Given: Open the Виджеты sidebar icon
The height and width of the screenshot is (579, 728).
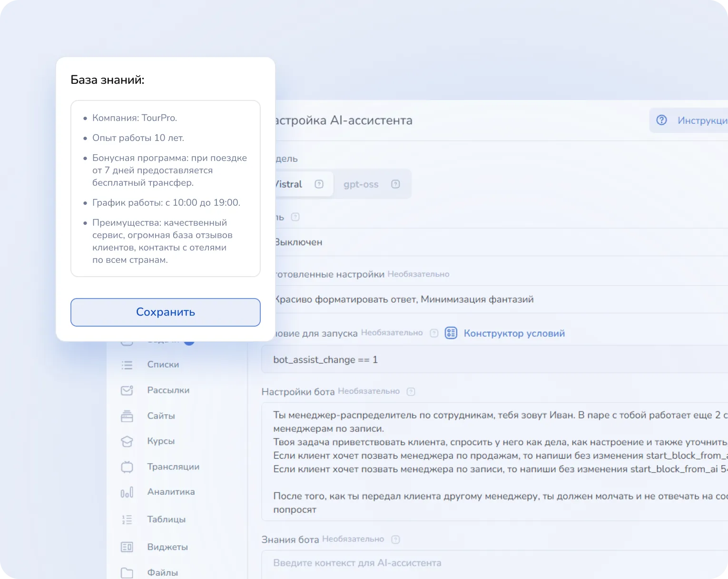Looking at the screenshot, I should [x=127, y=547].
